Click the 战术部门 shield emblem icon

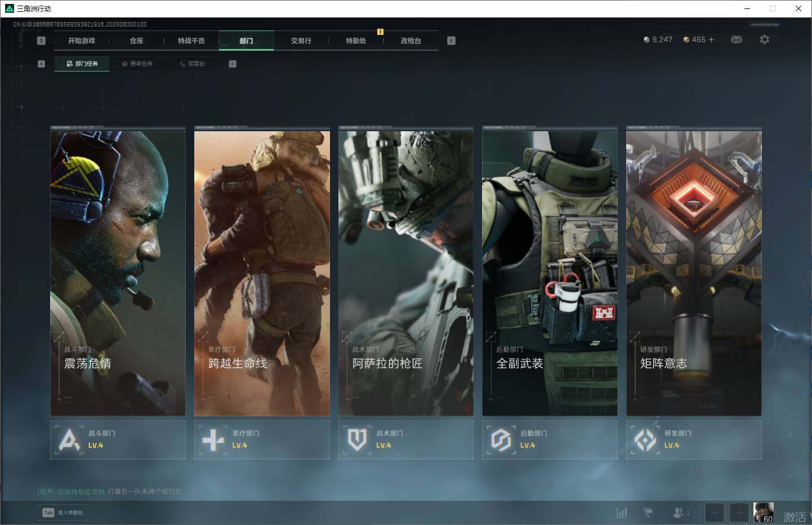pyautogui.click(x=357, y=440)
